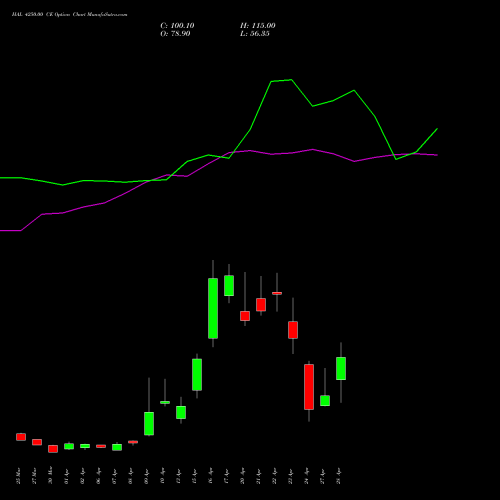Click the 30 Mar date label
500x500 pixels.
51,476
